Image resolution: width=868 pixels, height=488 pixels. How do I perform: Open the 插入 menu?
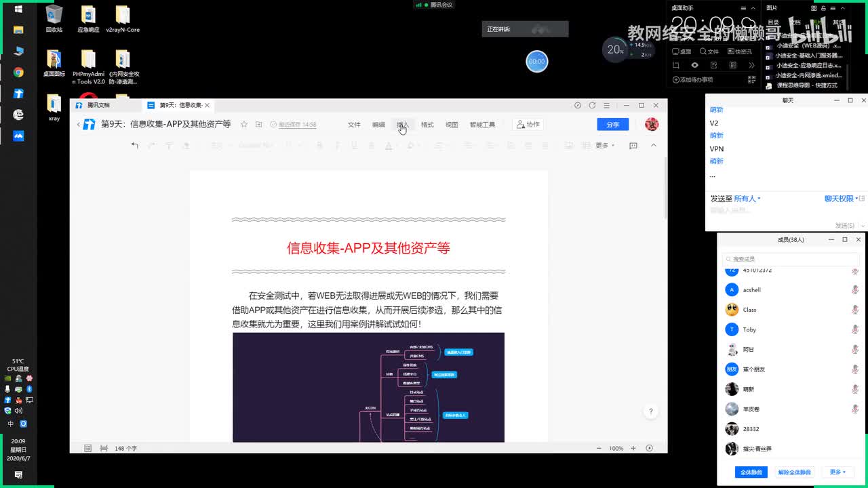coord(403,125)
